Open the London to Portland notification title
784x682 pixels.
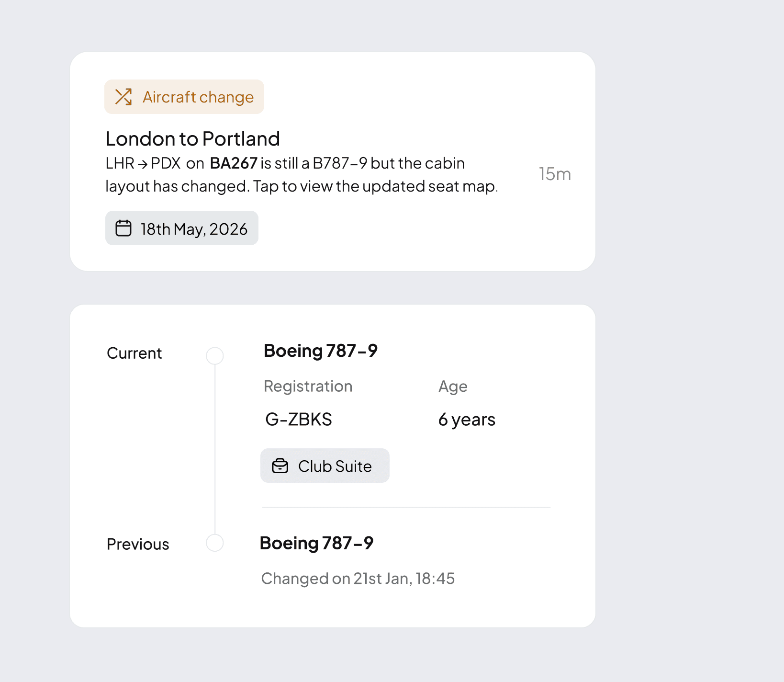point(192,139)
